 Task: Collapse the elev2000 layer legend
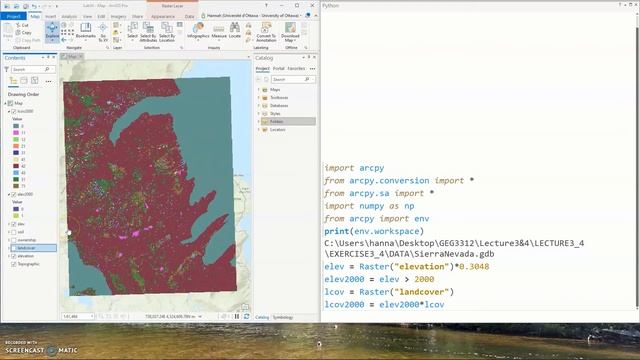click(x=9, y=195)
